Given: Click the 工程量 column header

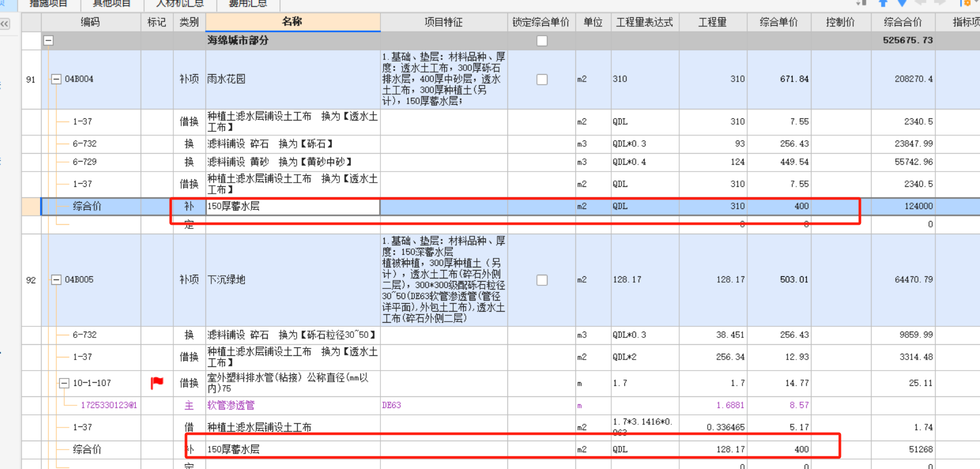Looking at the screenshot, I should coord(713,22).
